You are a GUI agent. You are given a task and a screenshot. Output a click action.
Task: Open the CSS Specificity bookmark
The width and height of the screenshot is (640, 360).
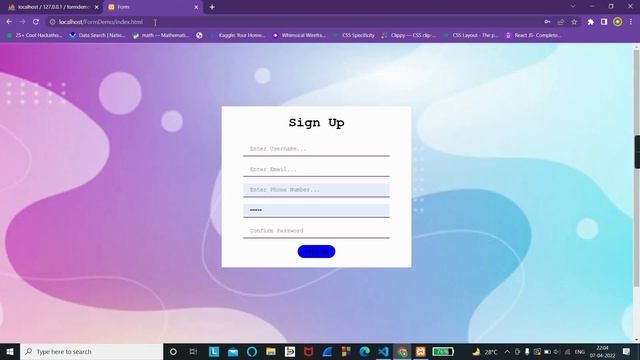354,36
